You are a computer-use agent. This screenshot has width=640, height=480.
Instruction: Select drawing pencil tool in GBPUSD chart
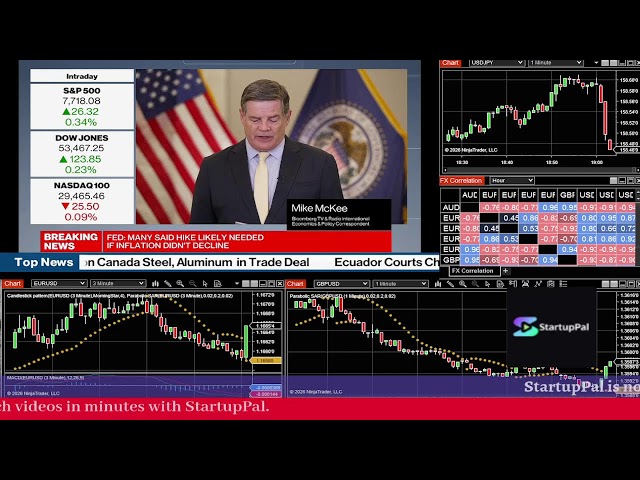click(450, 284)
